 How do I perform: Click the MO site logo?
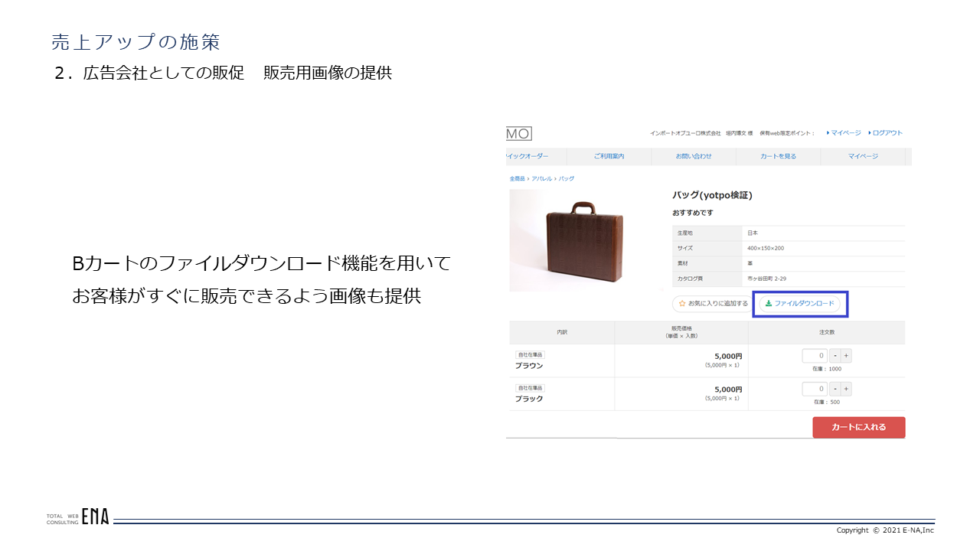pos(518,133)
